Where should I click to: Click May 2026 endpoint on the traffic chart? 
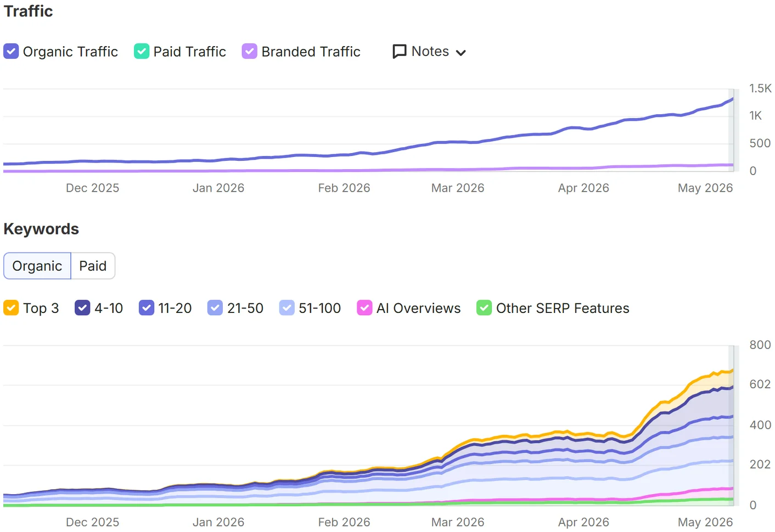pos(733,99)
